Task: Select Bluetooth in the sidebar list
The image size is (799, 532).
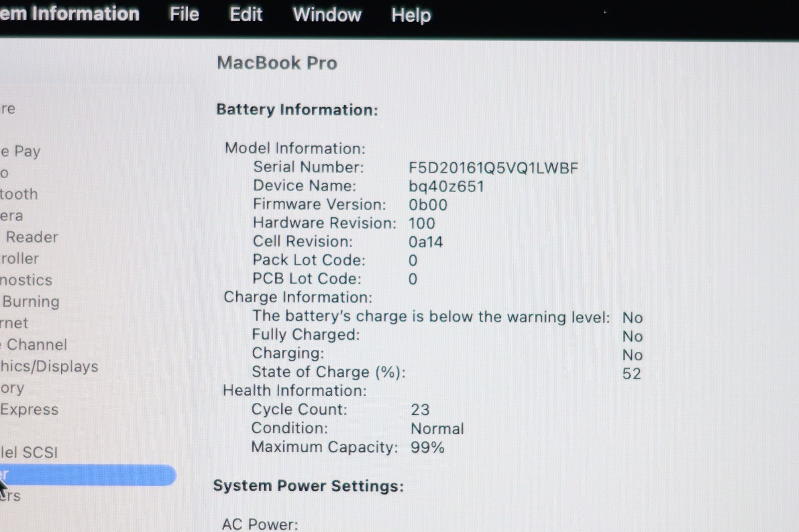Action: pos(19,194)
